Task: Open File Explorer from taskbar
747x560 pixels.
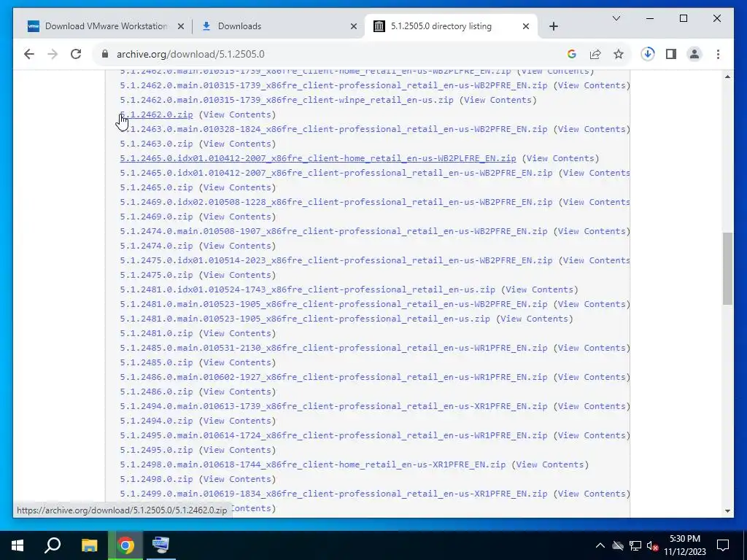Action: tap(89, 545)
